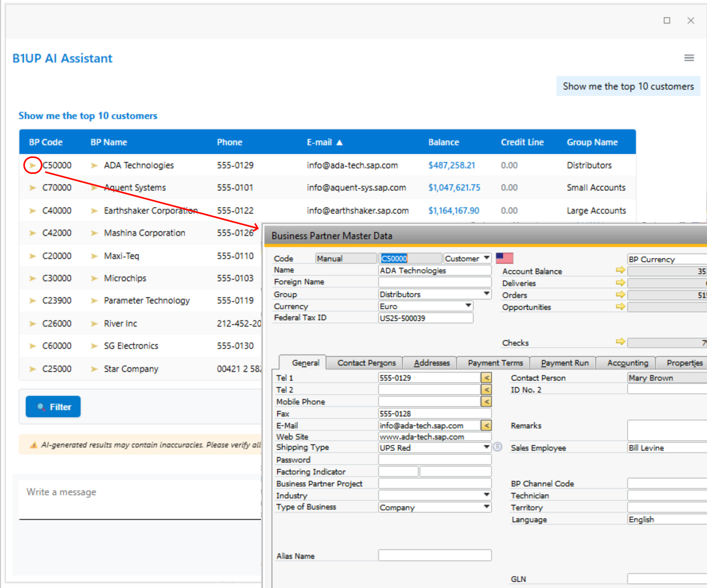Click the US flag icon
707x588 pixels.
tap(504, 258)
